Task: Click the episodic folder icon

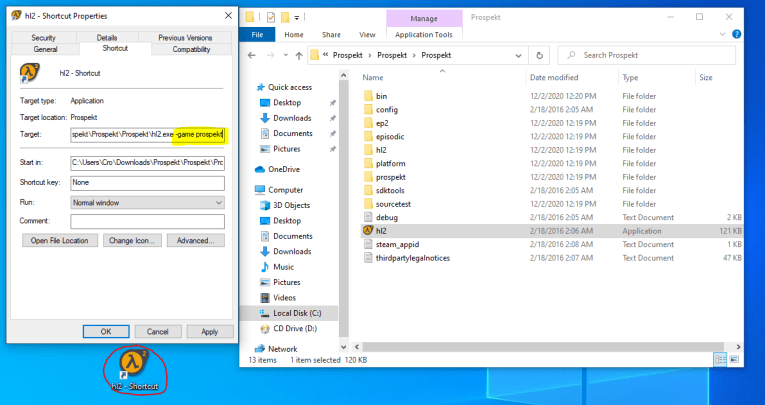Action: (368, 137)
